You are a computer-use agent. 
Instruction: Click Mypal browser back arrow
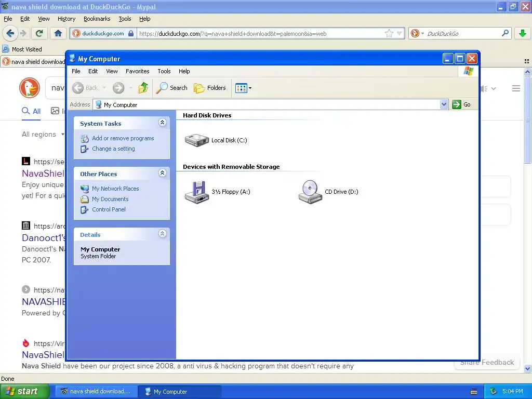[x=10, y=33]
